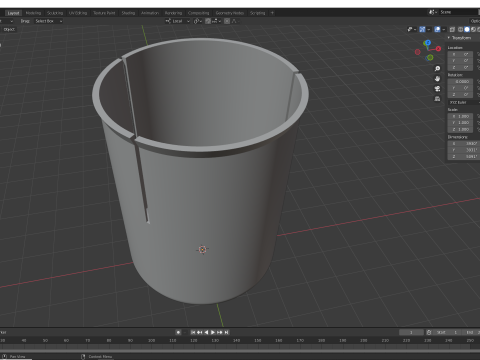Toggle the snapping magnet icon
The width and height of the screenshot is (480, 360).
208,21
